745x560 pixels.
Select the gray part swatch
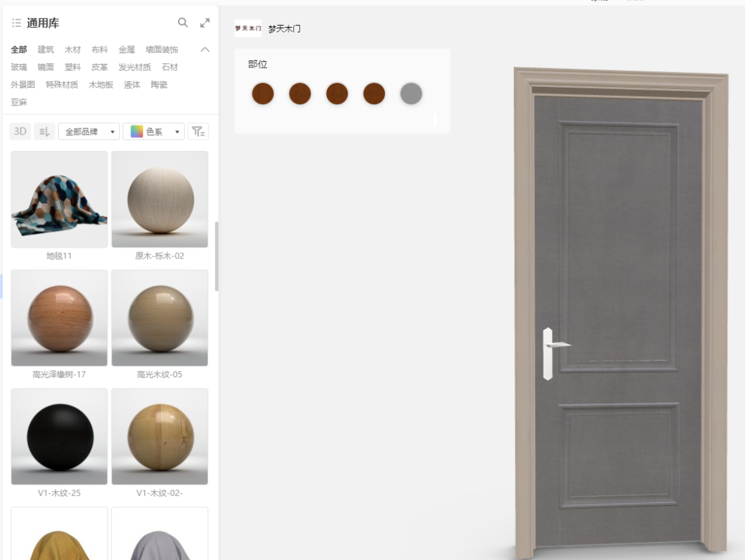[x=411, y=94]
